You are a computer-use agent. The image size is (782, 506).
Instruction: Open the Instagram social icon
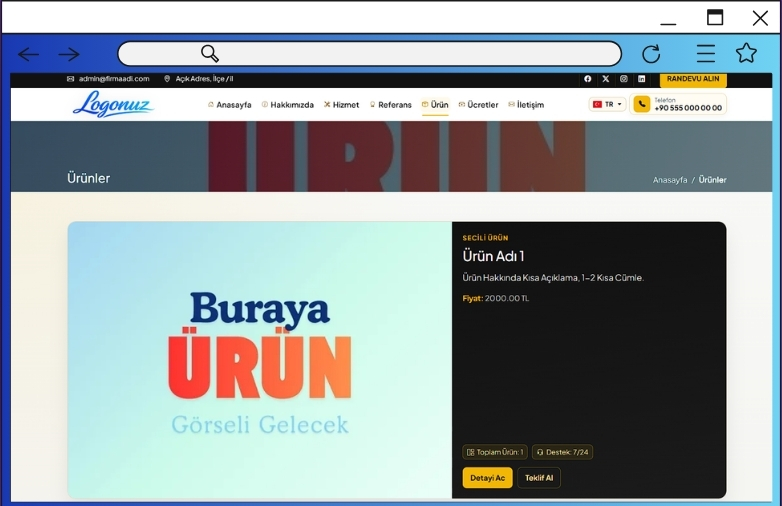click(x=623, y=79)
